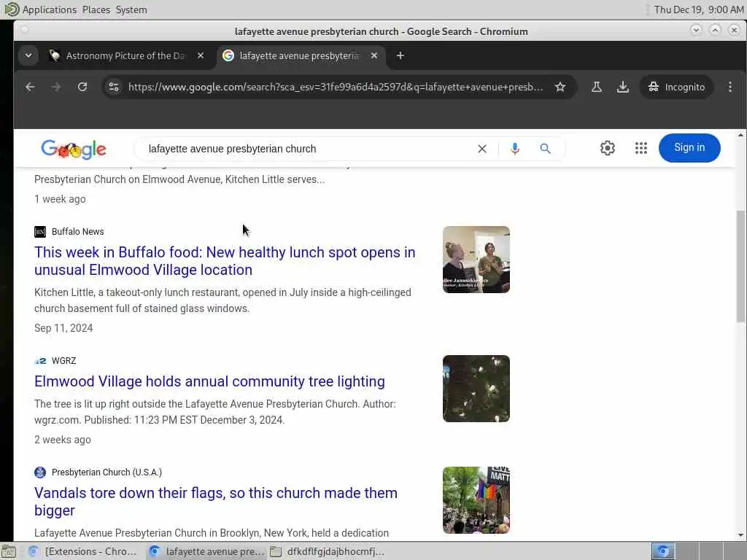Go back to the previous page
The image size is (747, 560).
click(x=30, y=87)
